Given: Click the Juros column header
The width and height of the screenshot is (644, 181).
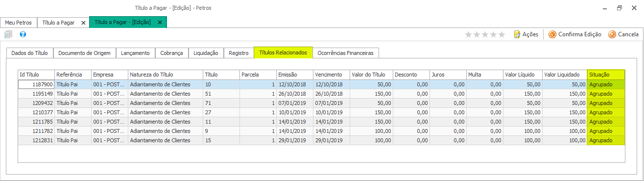Looking at the screenshot, I should [448, 75].
